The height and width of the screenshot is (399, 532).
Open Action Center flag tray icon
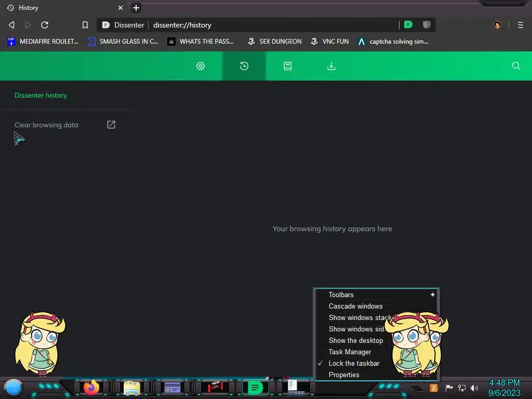coord(449,388)
